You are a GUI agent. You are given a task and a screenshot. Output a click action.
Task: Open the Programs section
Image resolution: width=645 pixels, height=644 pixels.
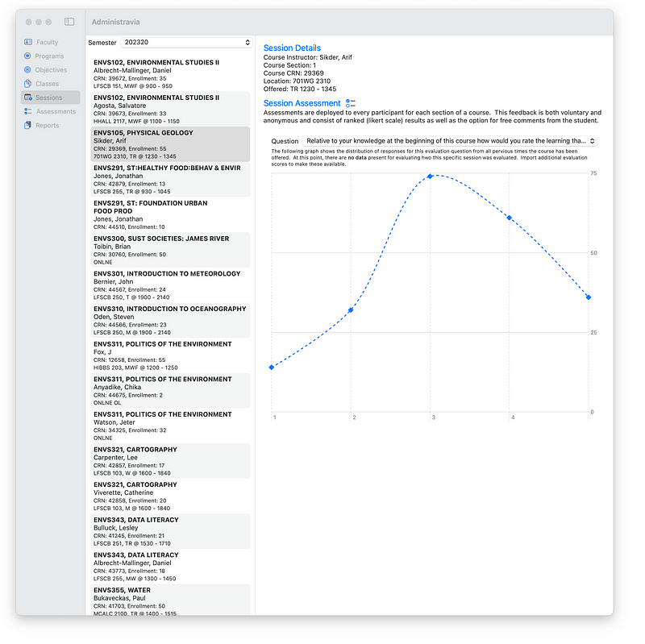click(x=49, y=56)
